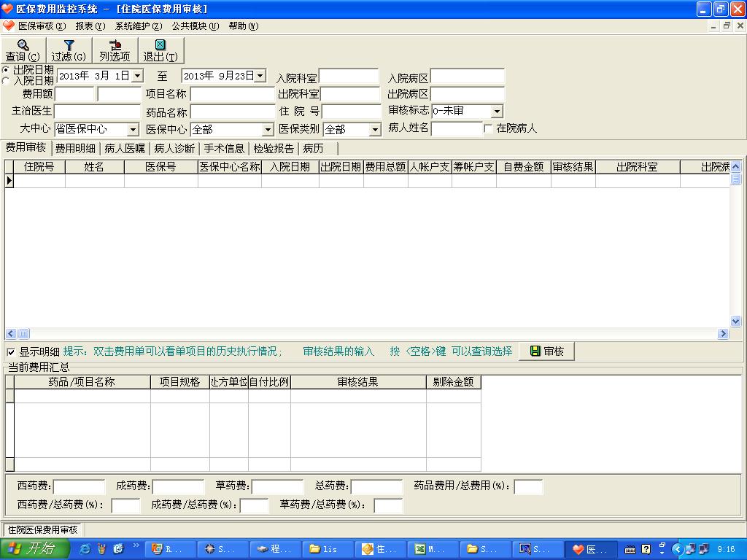Open the 报表(Y) menu
The image size is (747, 560).
click(x=90, y=26)
